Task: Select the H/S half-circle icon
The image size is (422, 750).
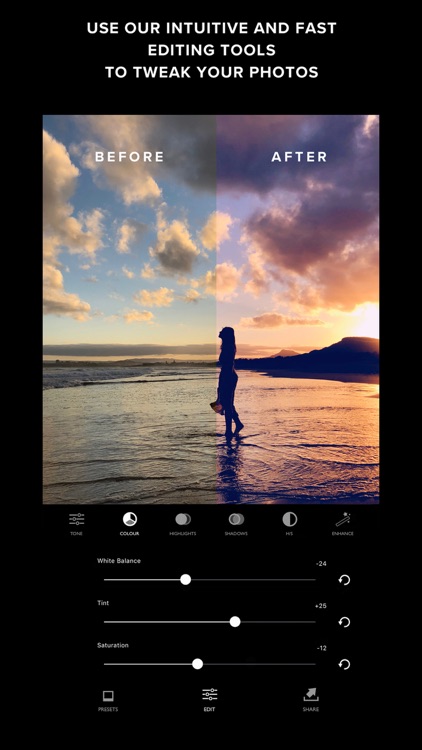Action: click(289, 519)
